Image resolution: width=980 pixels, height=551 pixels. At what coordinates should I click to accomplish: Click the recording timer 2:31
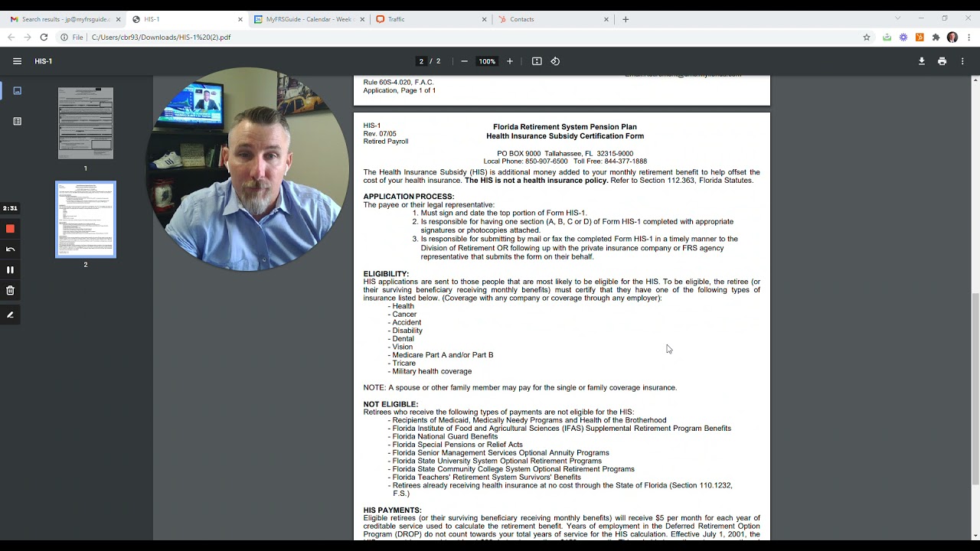pyautogui.click(x=10, y=208)
